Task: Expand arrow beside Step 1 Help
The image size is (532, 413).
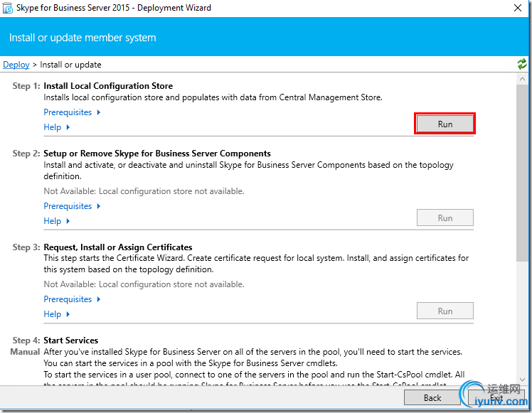Action: point(68,127)
